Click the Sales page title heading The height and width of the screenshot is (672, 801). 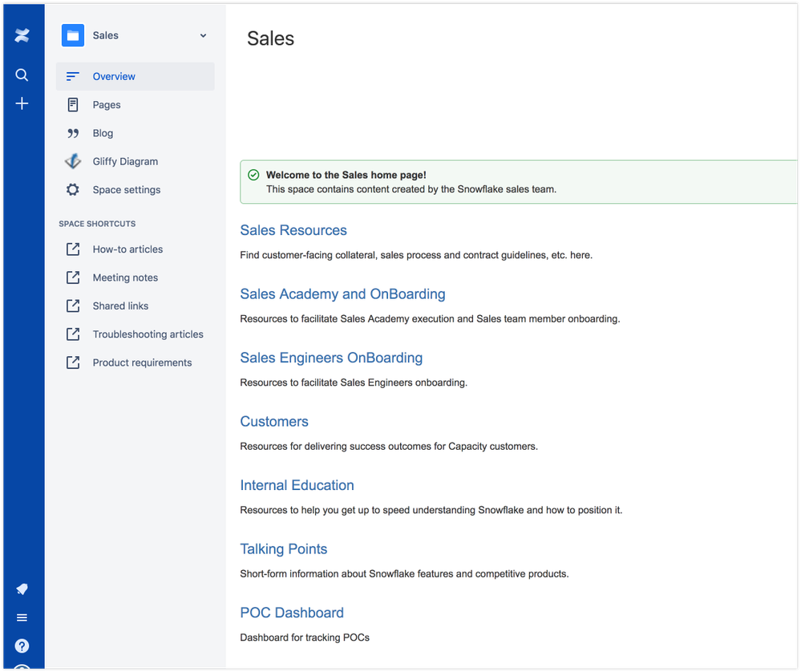271,38
